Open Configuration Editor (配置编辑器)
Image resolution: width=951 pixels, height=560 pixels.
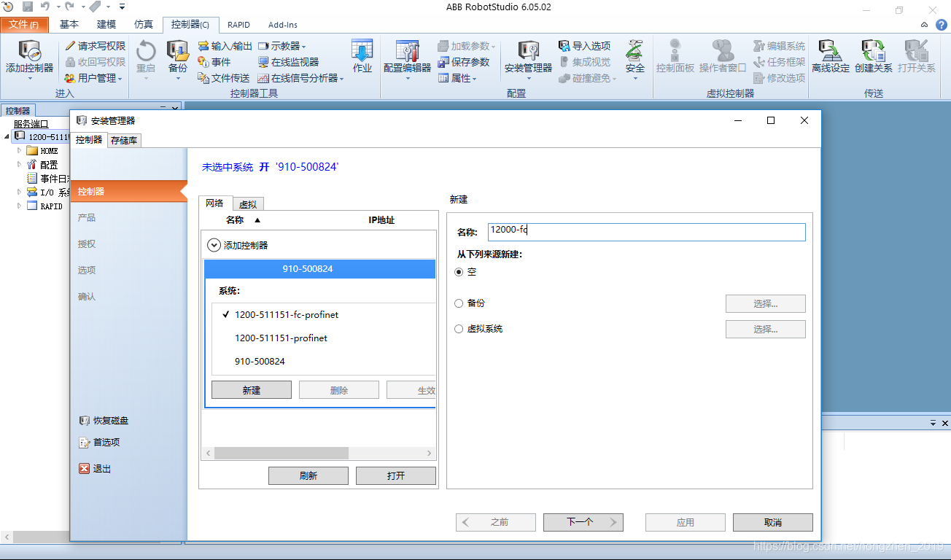click(408, 58)
